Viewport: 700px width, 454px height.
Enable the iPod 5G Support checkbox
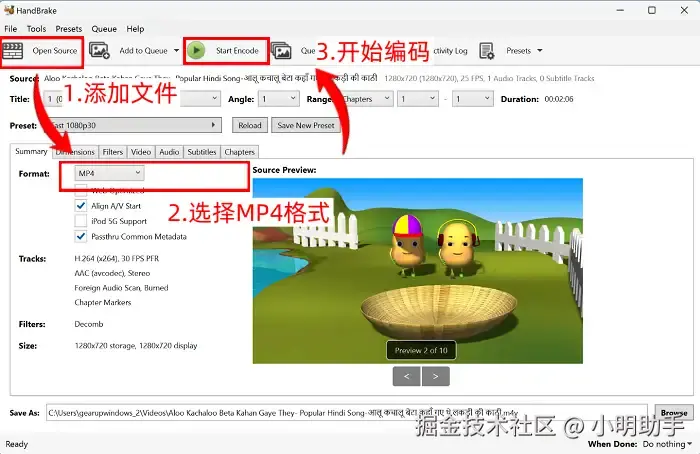[x=81, y=221]
